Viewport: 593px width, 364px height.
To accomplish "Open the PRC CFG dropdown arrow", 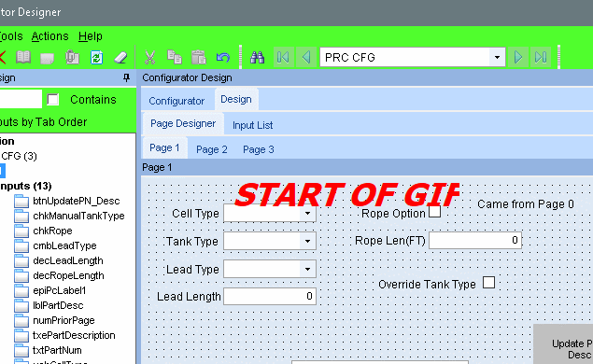I will pyautogui.click(x=497, y=58).
